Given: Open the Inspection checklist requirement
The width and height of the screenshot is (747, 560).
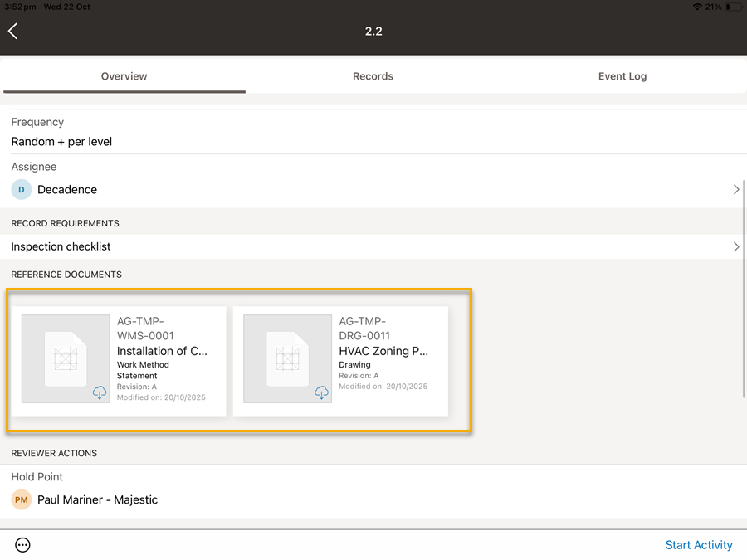Looking at the screenshot, I should click(x=61, y=246).
